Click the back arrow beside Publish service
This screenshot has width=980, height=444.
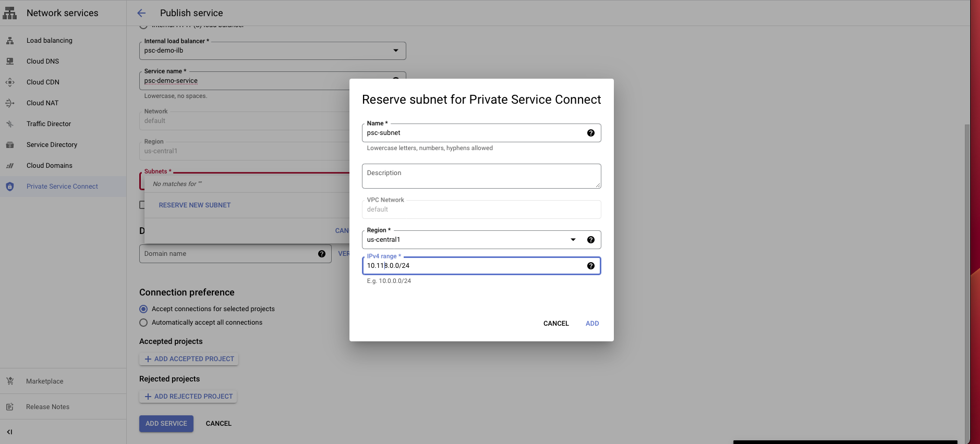click(141, 13)
